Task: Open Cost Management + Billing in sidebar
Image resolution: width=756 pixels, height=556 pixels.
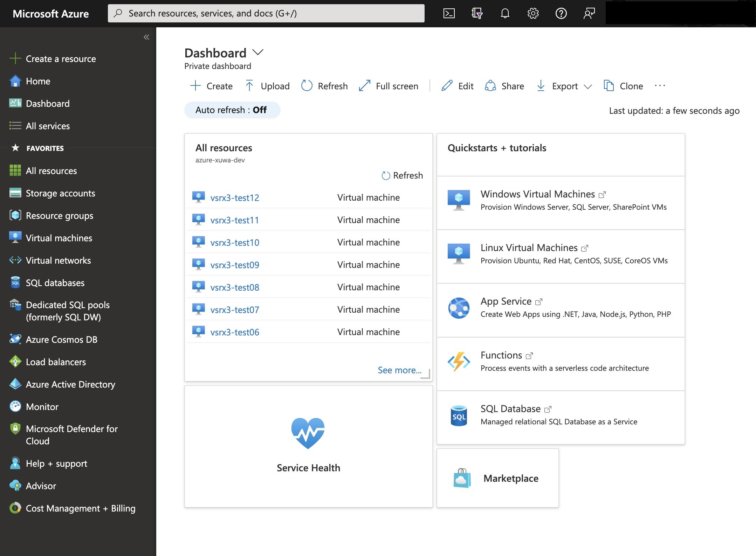Action: click(81, 508)
